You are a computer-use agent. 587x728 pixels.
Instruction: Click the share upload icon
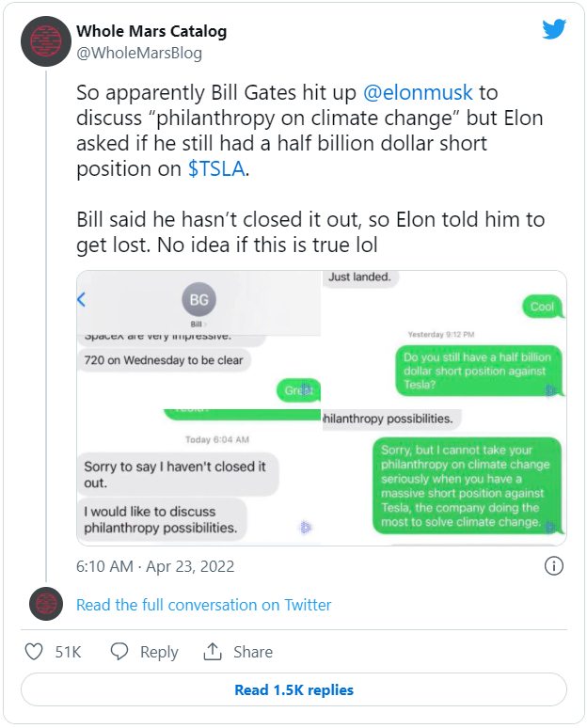click(x=213, y=652)
